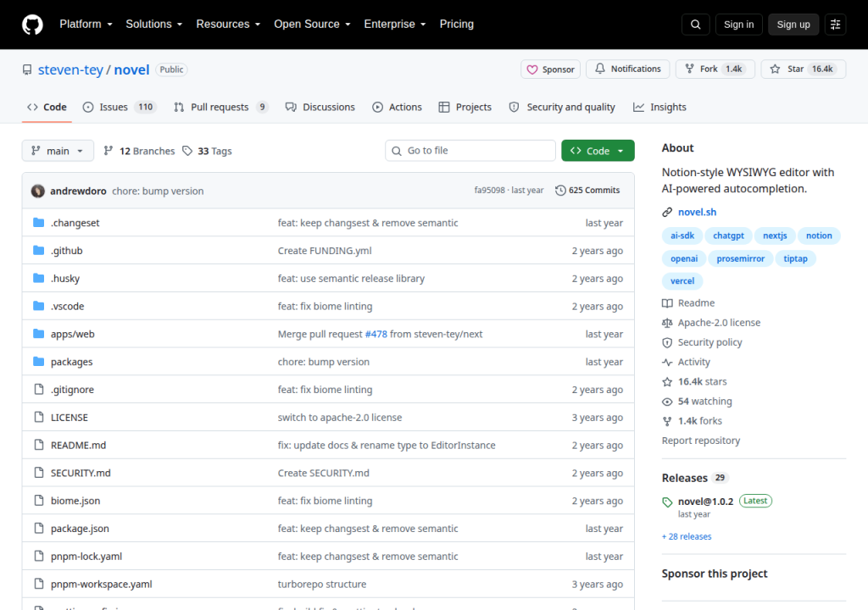
Task: Click the folder icon for packages
Action: coord(38,362)
